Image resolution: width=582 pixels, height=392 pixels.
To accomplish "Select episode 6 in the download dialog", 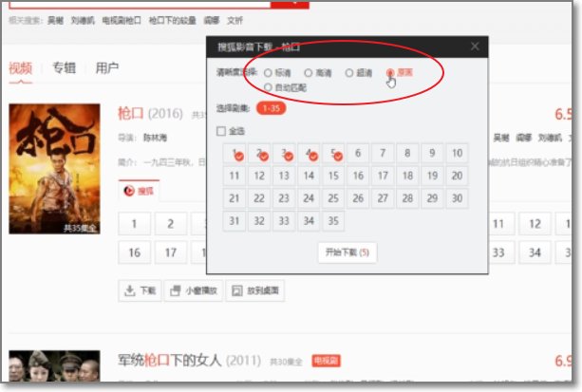I will (x=358, y=153).
